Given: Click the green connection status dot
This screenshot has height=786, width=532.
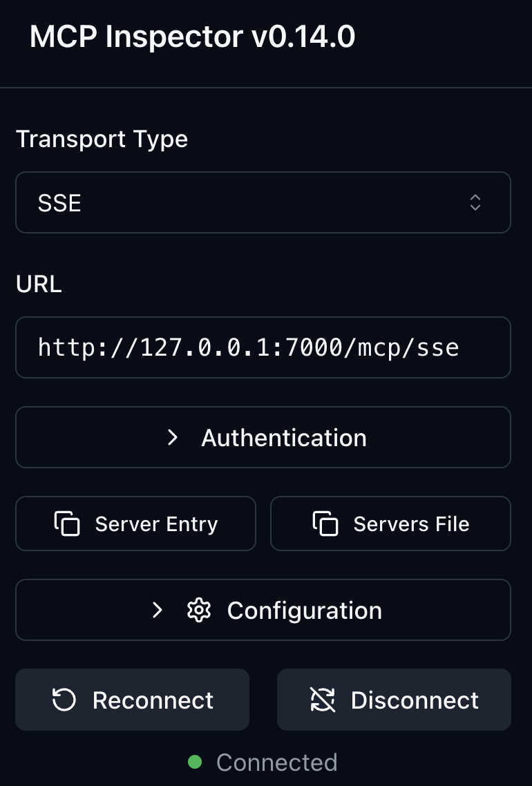Looking at the screenshot, I should pyautogui.click(x=195, y=763).
